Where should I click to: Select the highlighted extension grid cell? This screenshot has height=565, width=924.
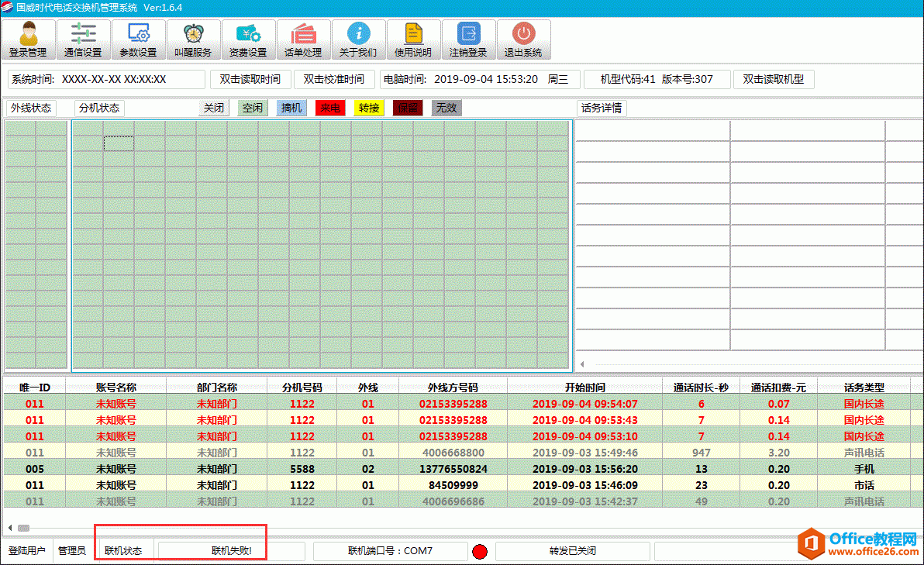[x=119, y=143]
